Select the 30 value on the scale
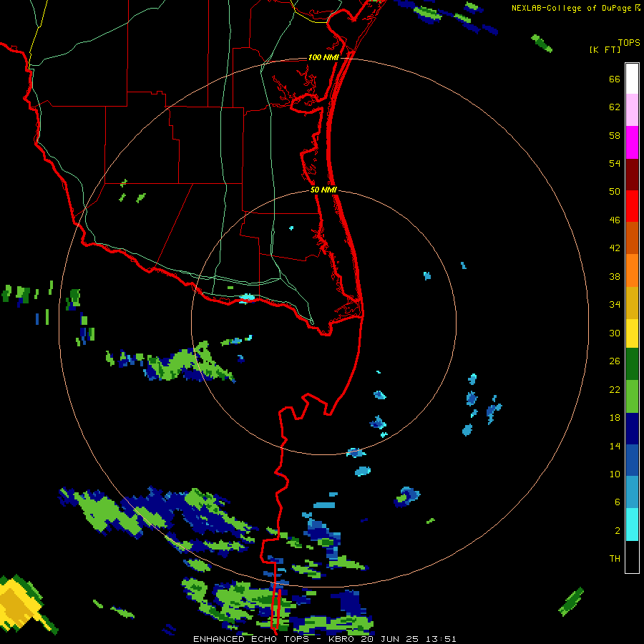644x644 pixels. pyautogui.click(x=615, y=333)
